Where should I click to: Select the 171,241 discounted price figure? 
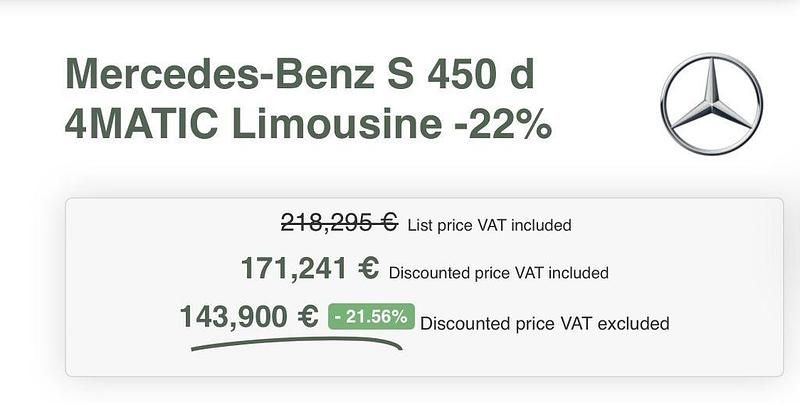[294, 268]
